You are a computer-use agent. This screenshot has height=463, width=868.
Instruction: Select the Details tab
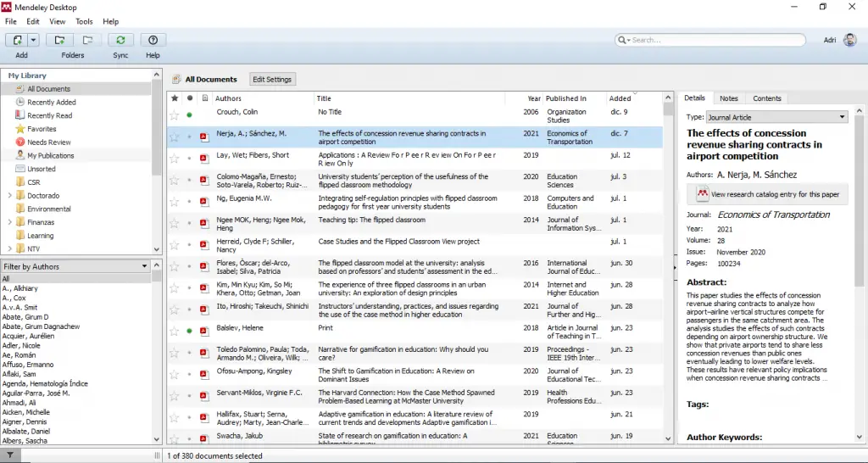(694, 98)
